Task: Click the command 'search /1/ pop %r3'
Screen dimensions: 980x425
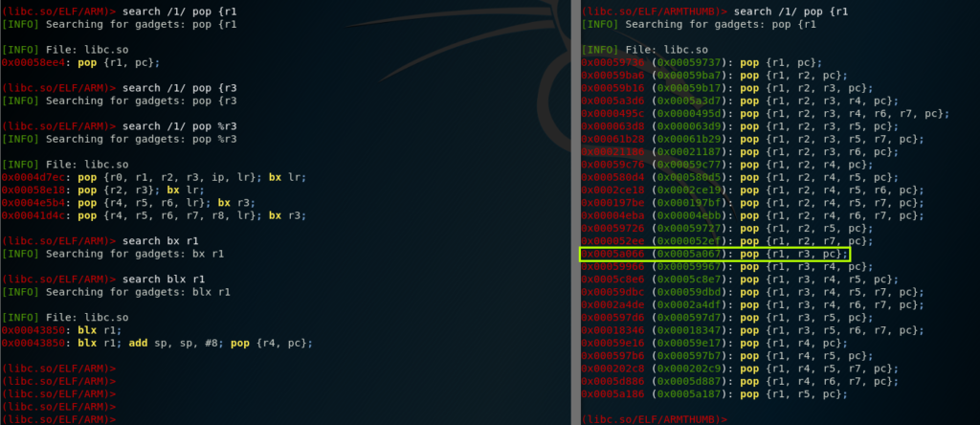Action: pyautogui.click(x=179, y=126)
